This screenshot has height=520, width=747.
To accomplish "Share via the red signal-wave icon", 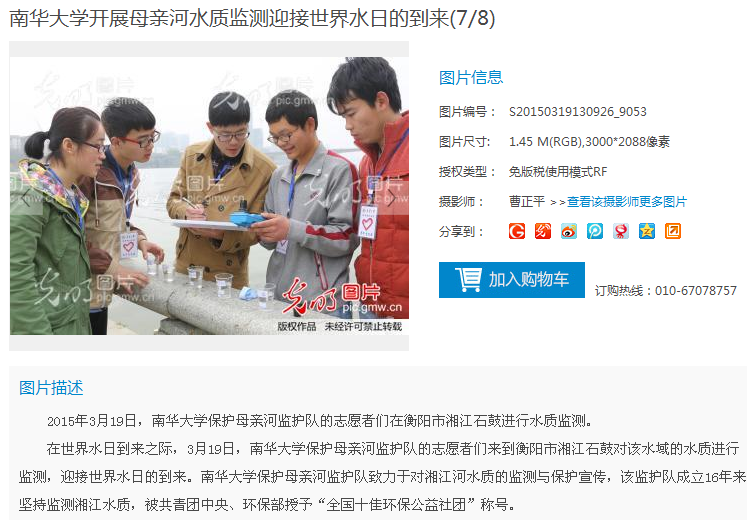I will (543, 231).
